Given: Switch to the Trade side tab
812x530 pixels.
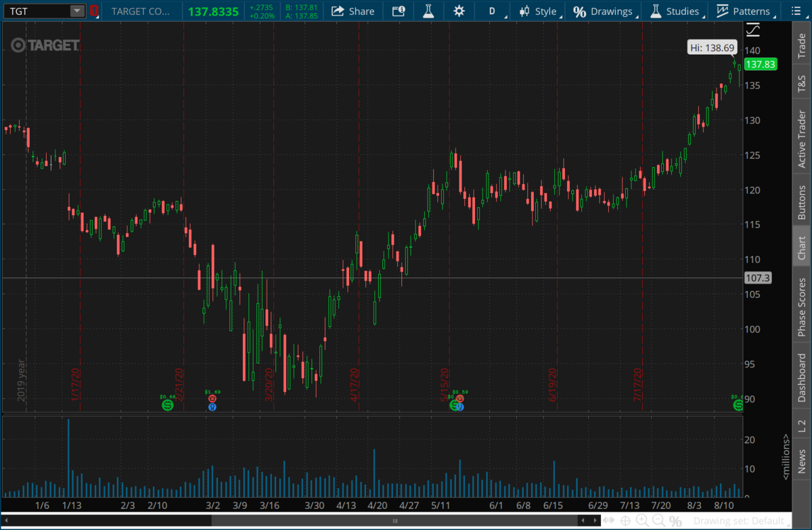Looking at the screenshot, I should (x=802, y=46).
